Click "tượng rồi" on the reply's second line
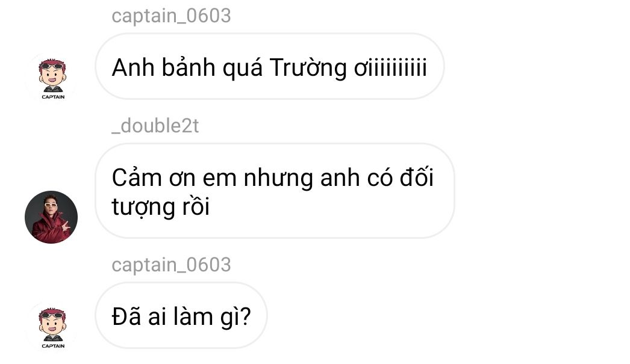630x364 pixels. 160,207
